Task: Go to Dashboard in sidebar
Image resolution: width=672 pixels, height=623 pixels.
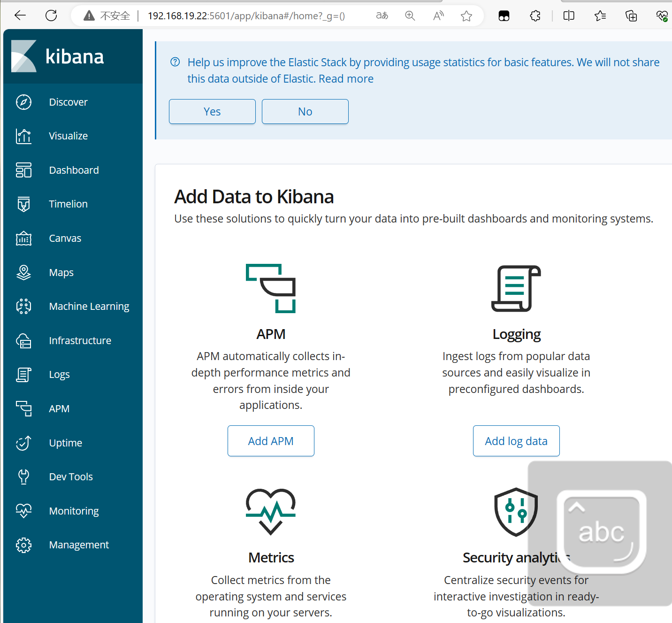Action: tap(74, 170)
